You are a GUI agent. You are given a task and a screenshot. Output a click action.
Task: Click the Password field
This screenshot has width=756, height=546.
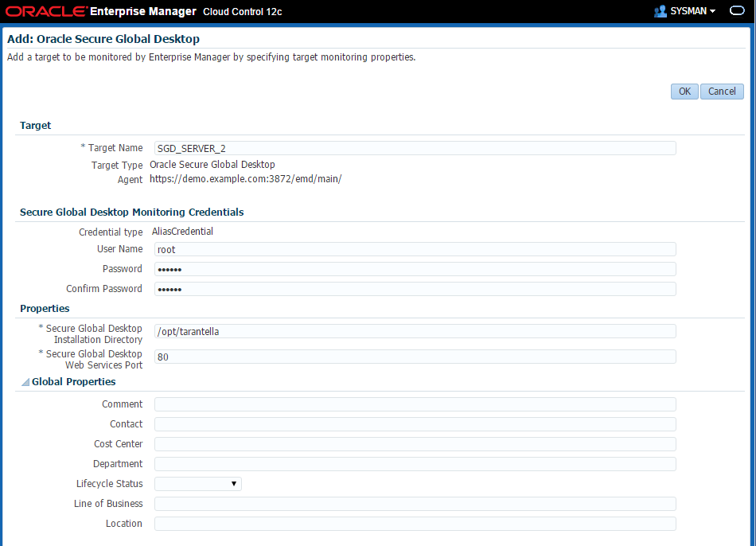(415, 269)
